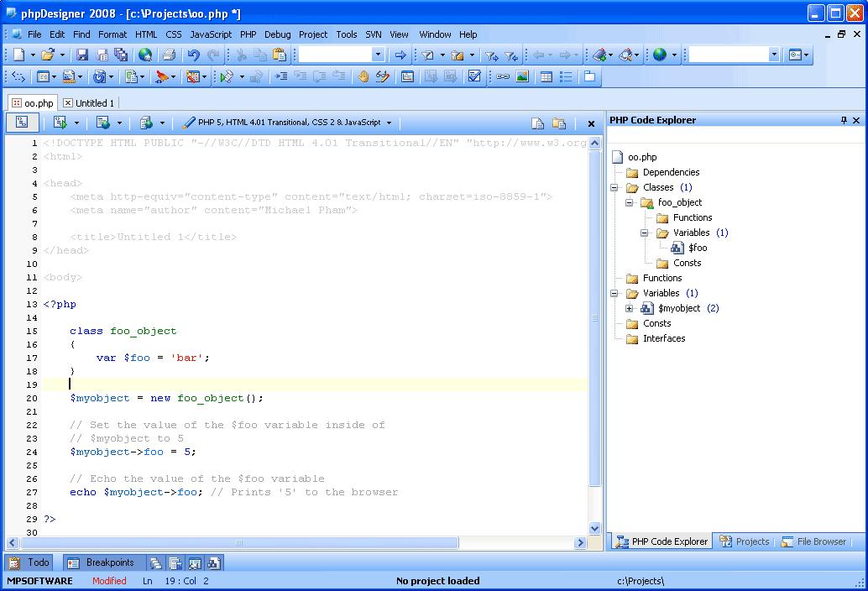Click the run/debug green arrow icon
The width and height of the screenshot is (868, 591).
(227, 76)
